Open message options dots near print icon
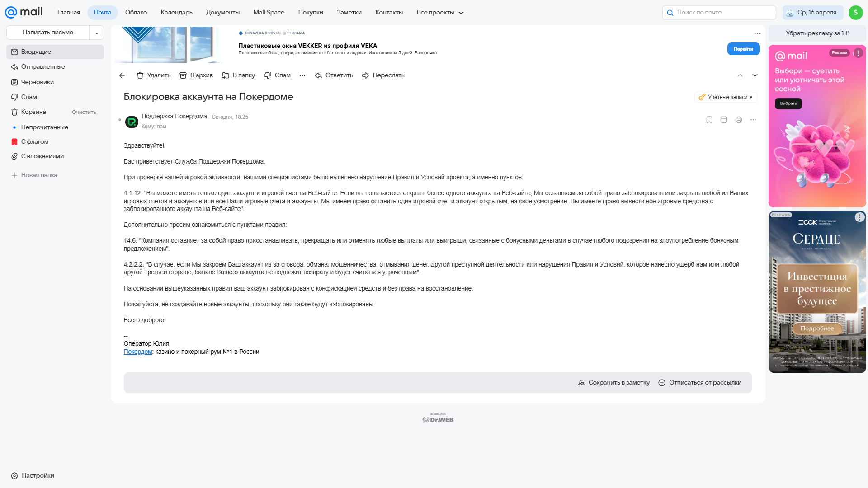The height and width of the screenshot is (488, 868). 753,120
